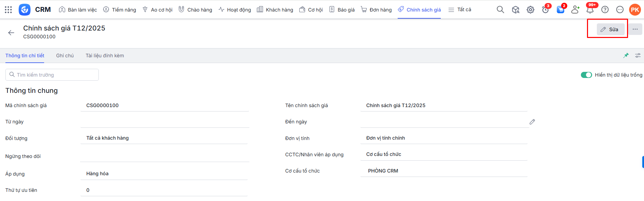The image size is (644, 201).
Task: Click the back arrow beside policy title
Action: coord(11,33)
